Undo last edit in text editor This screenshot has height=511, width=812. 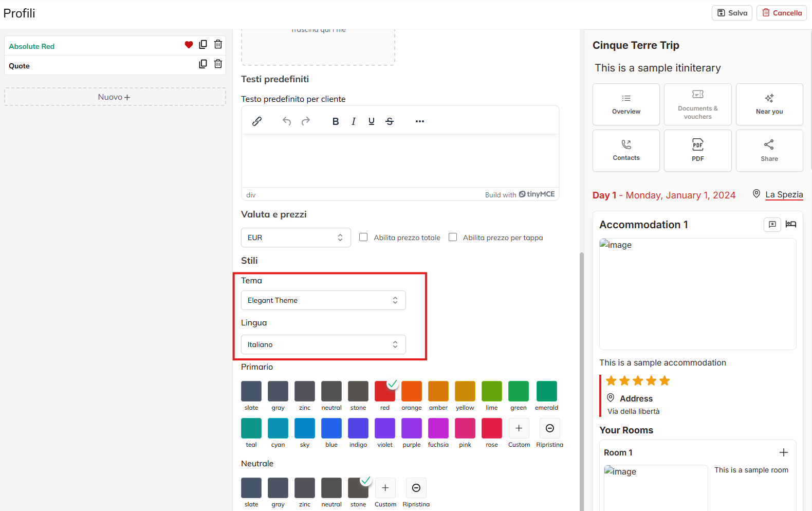(x=287, y=121)
